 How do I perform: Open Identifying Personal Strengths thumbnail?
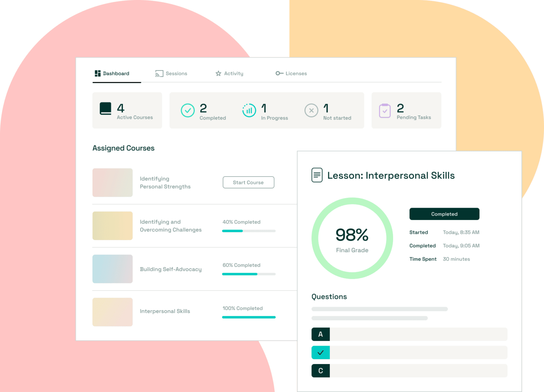click(113, 183)
